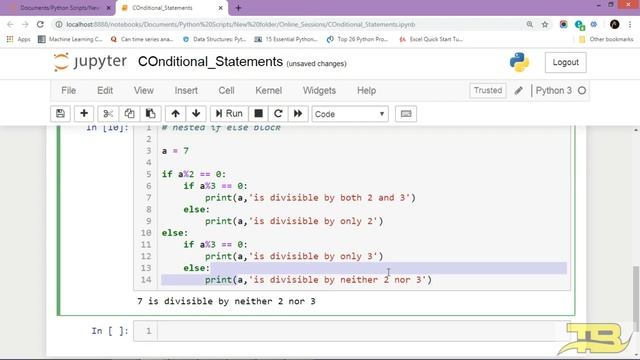Interrupt the kernel with the stop icon
This screenshot has height=360, width=640.
(x=258, y=114)
